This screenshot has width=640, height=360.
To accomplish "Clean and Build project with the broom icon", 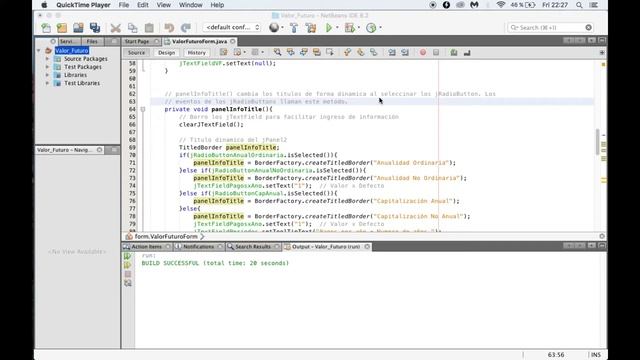I will pyautogui.click(x=311, y=28).
